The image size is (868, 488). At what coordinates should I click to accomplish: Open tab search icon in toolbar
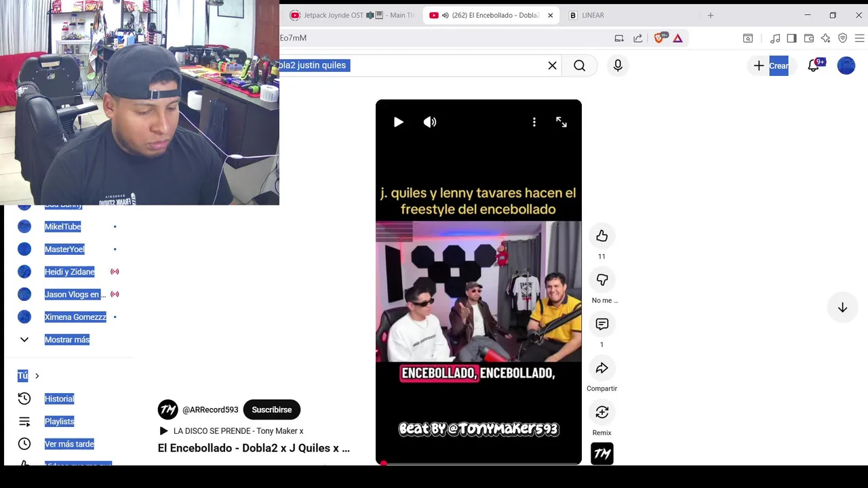click(747, 38)
